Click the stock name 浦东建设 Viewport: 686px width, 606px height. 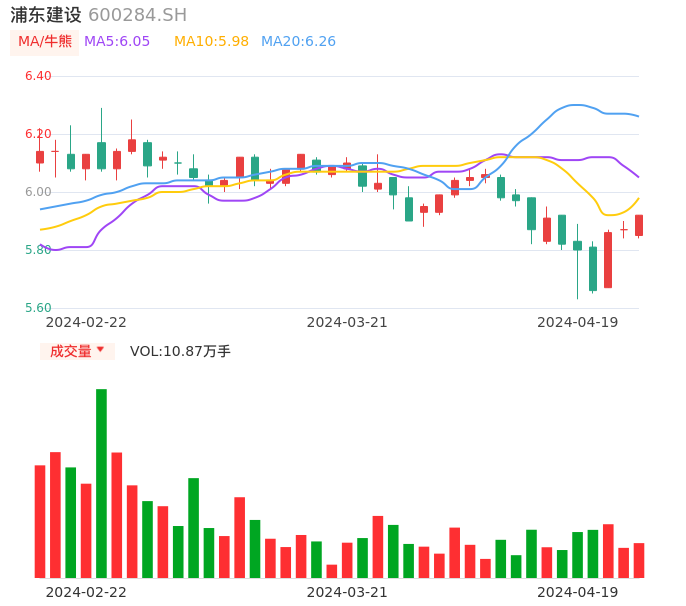[x=46, y=15]
